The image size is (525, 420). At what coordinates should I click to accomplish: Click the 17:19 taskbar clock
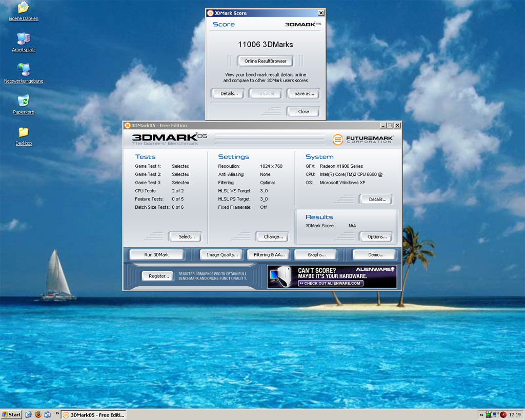[x=515, y=415]
